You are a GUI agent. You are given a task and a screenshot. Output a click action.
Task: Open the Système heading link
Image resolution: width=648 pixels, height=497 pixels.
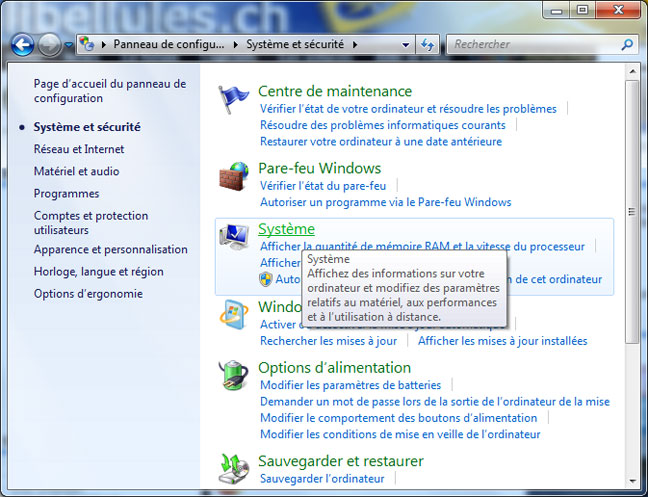(286, 229)
